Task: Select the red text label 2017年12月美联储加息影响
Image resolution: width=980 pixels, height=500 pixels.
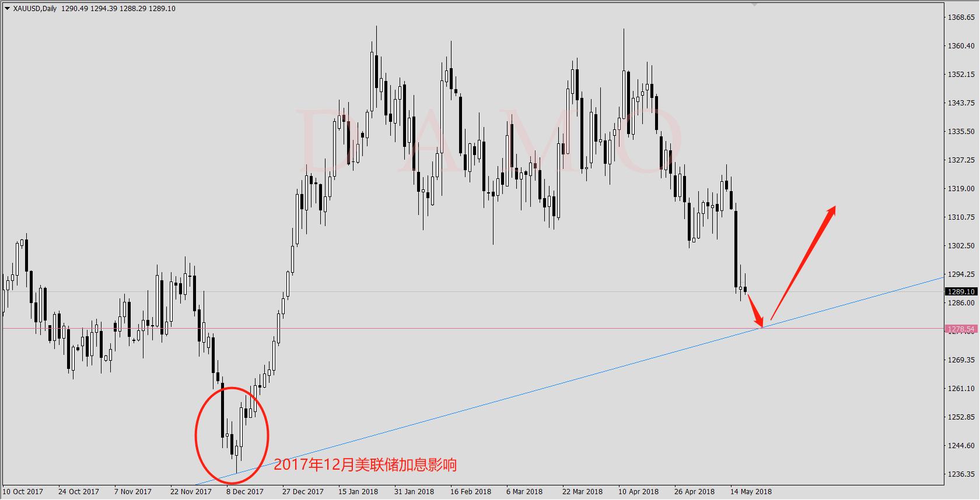Action: click(365, 464)
